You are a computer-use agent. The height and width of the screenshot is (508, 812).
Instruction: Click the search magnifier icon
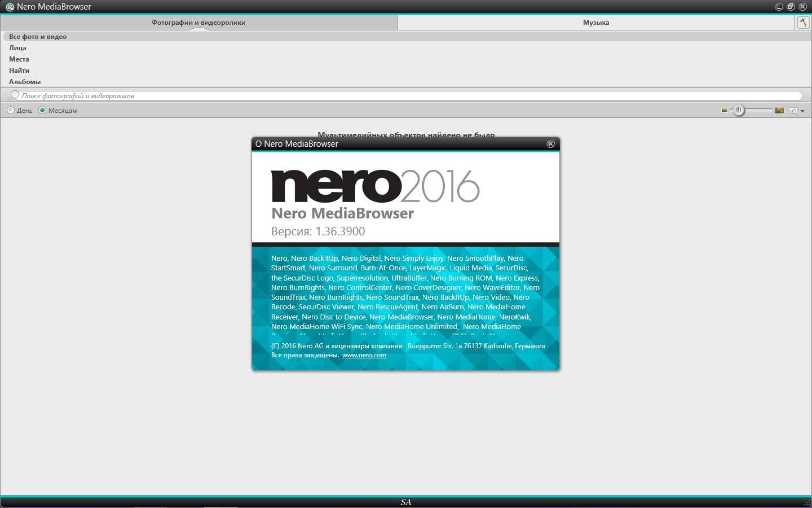tap(14, 95)
